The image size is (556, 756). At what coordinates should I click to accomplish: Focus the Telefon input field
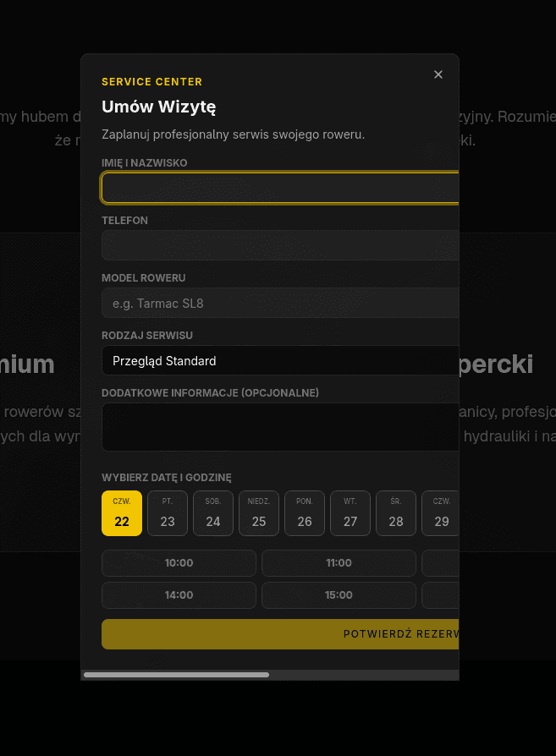point(280,245)
